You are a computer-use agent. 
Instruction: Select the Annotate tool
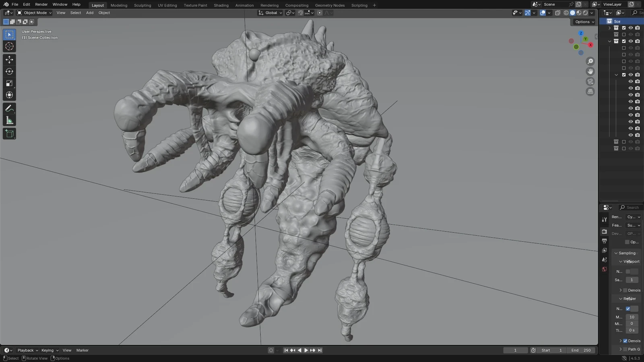[9, 108]
